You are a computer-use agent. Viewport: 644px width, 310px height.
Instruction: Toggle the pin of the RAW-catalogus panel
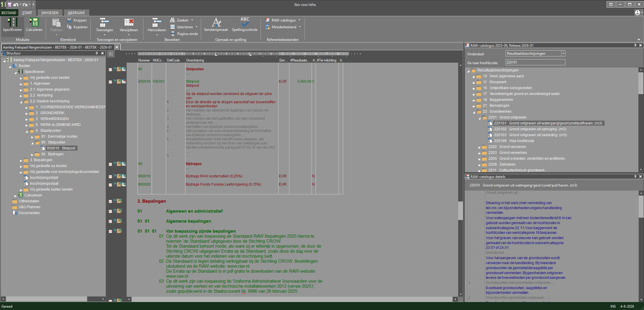pos(635,45)
